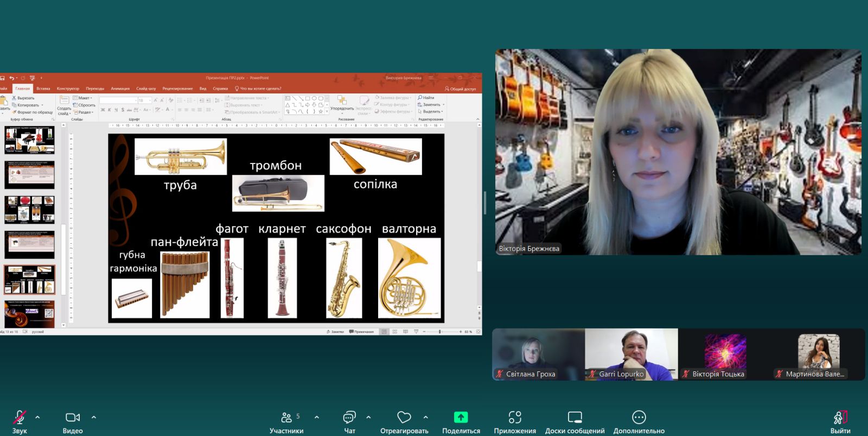Image resolution: width=868 pixels, height=436 pixels.
Task: Toggle camera with the Видео button
Action: click(x=73, y=418)
